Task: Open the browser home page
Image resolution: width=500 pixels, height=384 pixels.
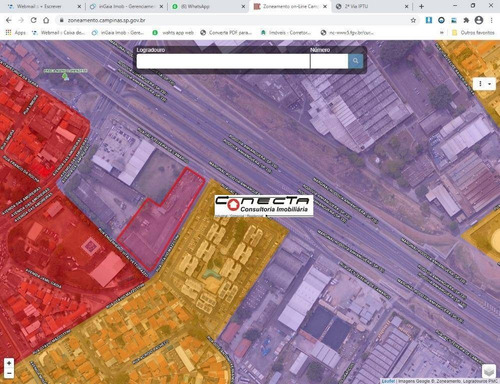Action: (x=46, y=20)
